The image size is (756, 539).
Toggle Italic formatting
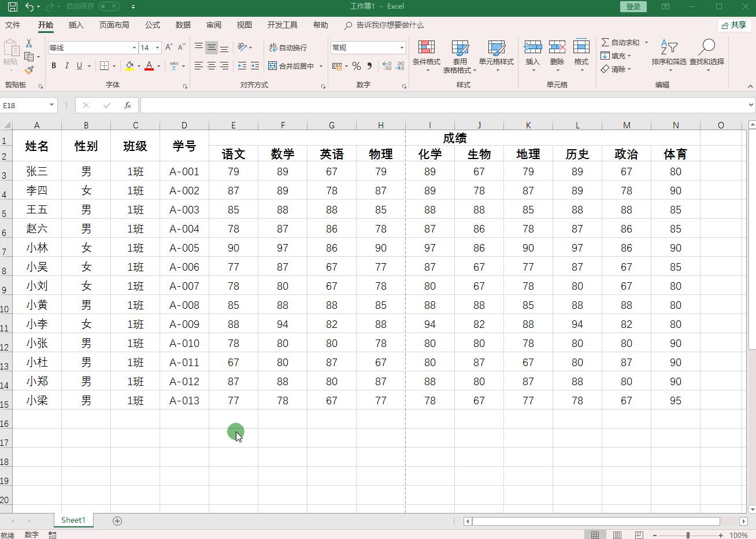pos(65,65)
